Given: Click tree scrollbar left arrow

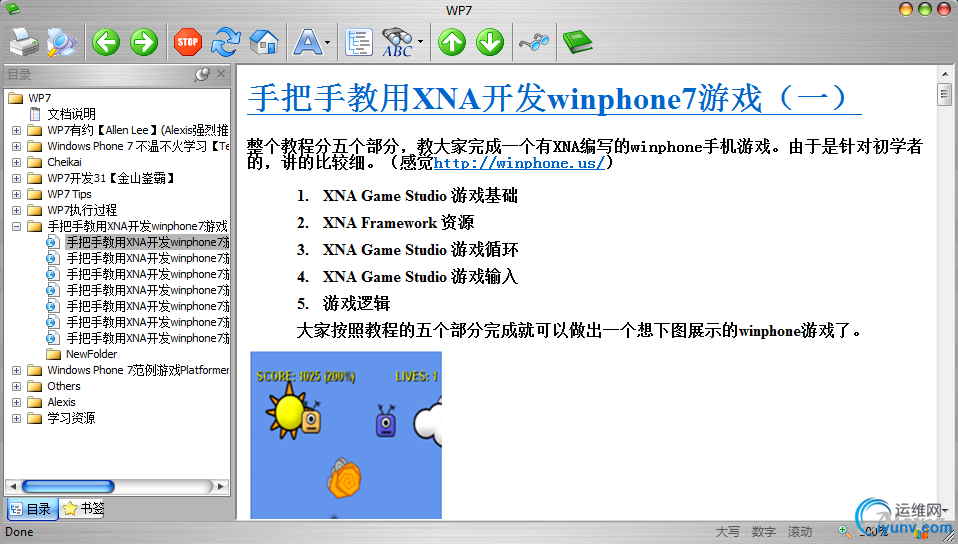Looking at the screenshot, I should (12, 487).
